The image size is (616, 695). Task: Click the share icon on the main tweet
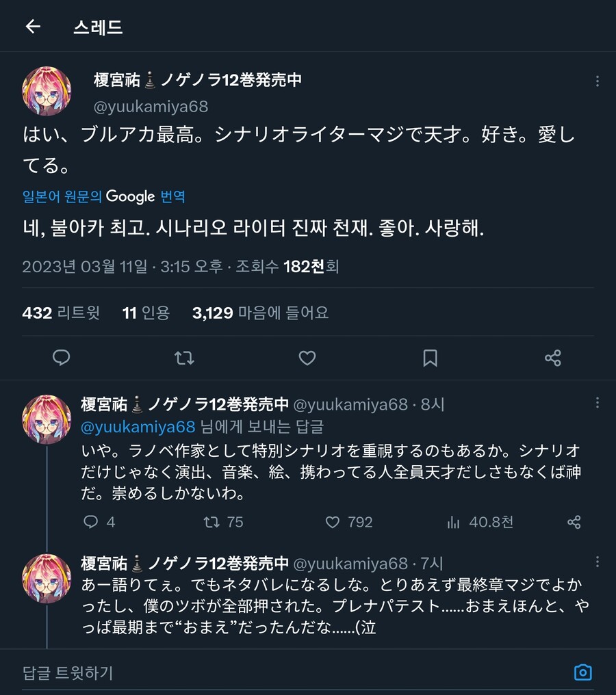552,358
